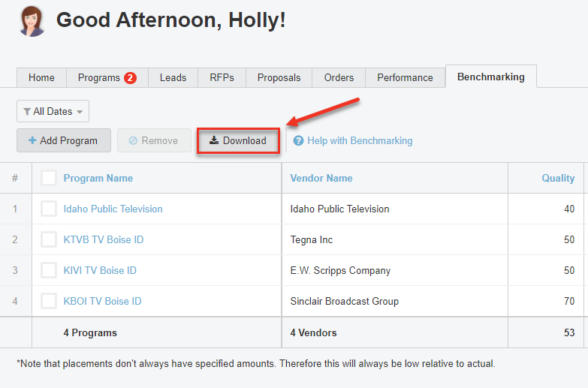588x388 pixels.
Task: Open the All Dates filter dropdown
Action: click(x=53, y=112)
